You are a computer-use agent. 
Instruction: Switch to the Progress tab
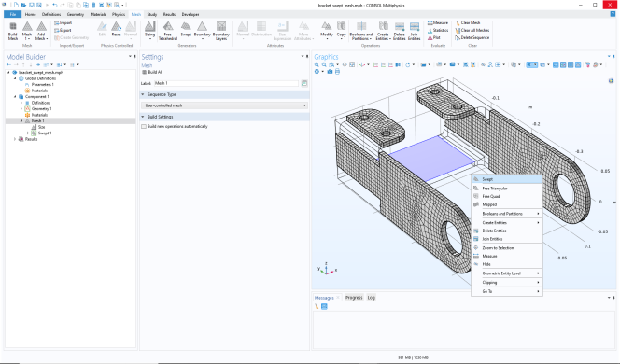coord(354,298)
